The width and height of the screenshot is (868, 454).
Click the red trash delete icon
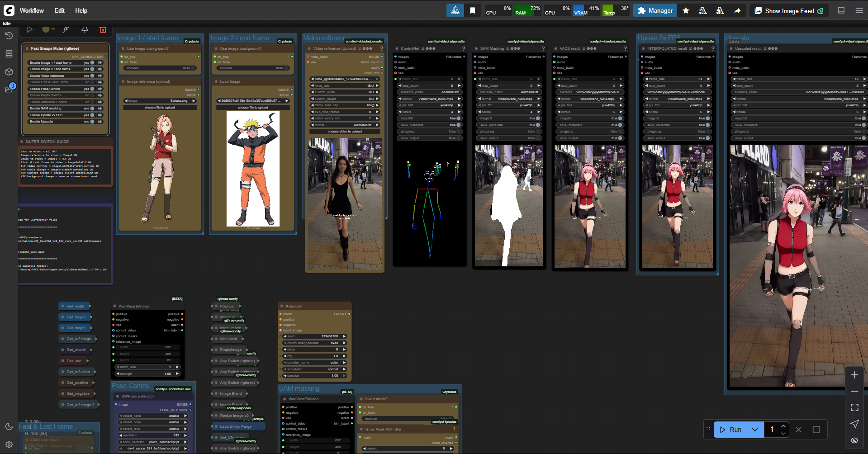(x=103, y=30)
